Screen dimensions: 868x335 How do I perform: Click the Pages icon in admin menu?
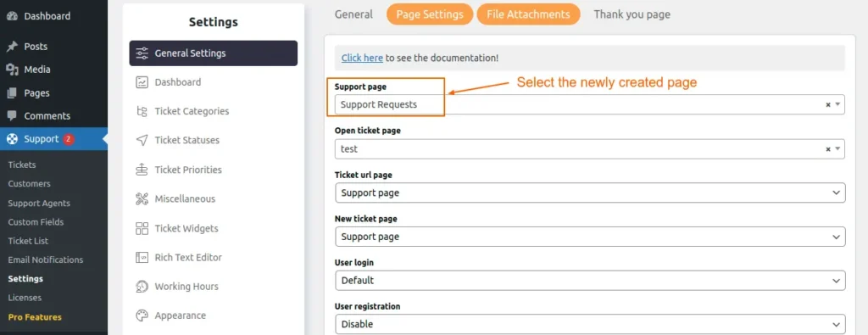(x=12, y=93)
